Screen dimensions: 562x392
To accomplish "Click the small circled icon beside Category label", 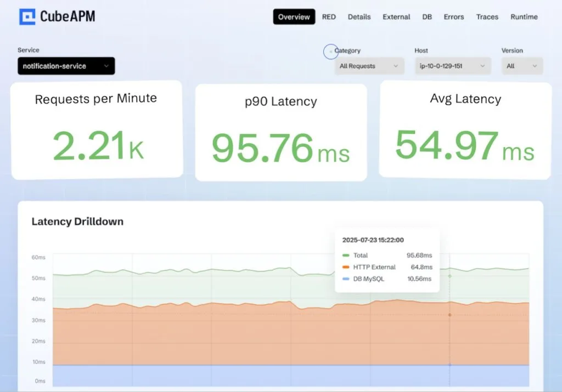I will pyautogui.click(x=331, y=52).
